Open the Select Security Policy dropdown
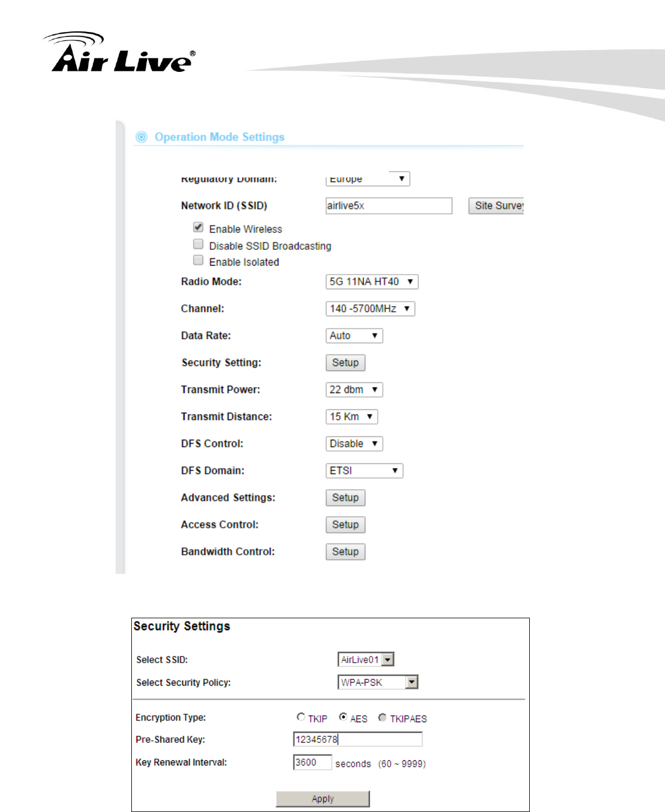Viewport: 665px width, 812px height. click(378, 682)
